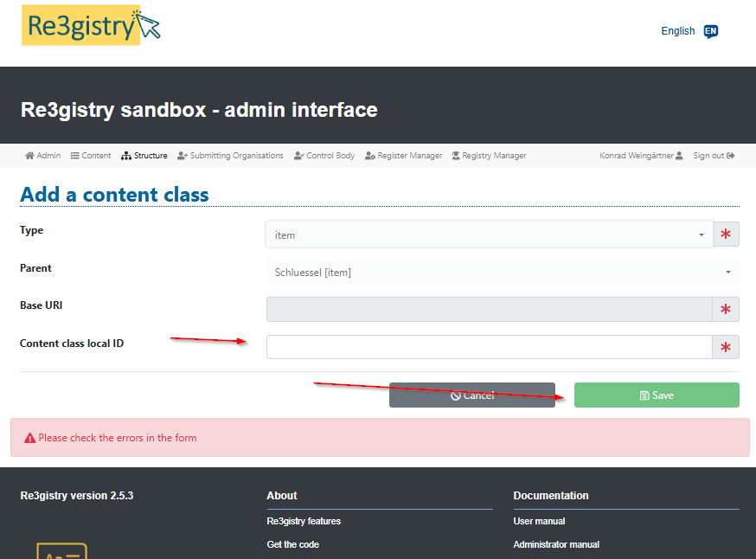756x559 pixels.
Task: Go to the Content menu
Action: (91, 156)
